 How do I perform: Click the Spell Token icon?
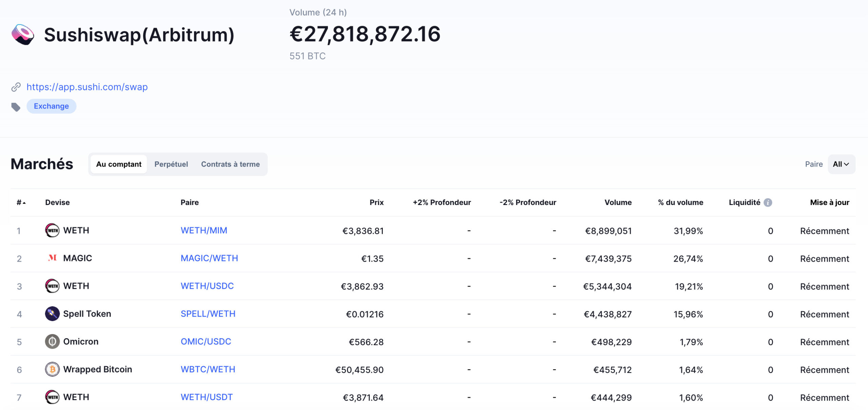52,314
